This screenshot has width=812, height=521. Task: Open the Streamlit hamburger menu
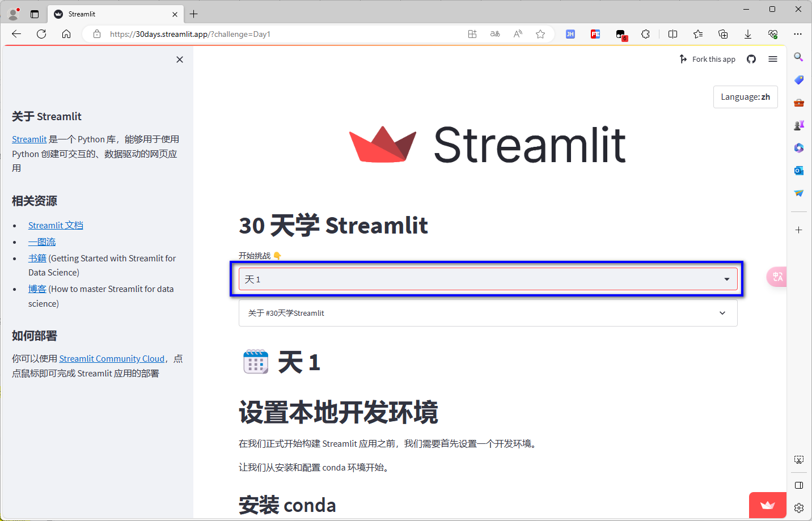click(x=773, y=59)
